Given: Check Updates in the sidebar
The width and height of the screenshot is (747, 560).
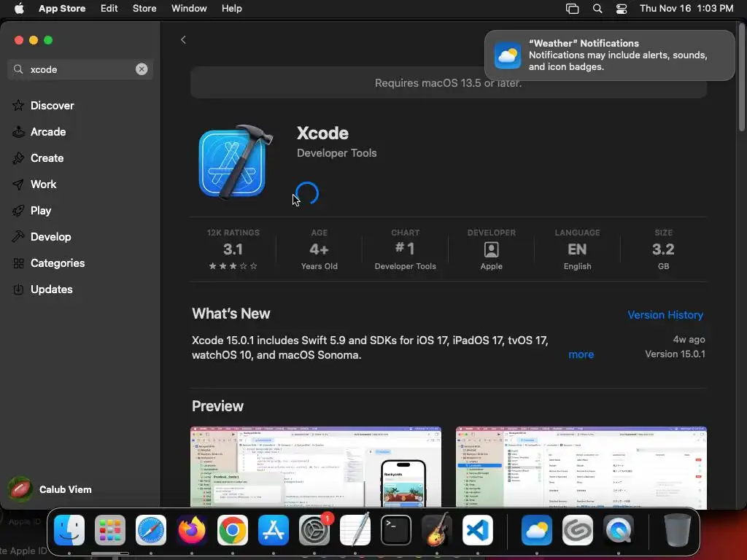Looking at the screenshot, I should [52, 289].
